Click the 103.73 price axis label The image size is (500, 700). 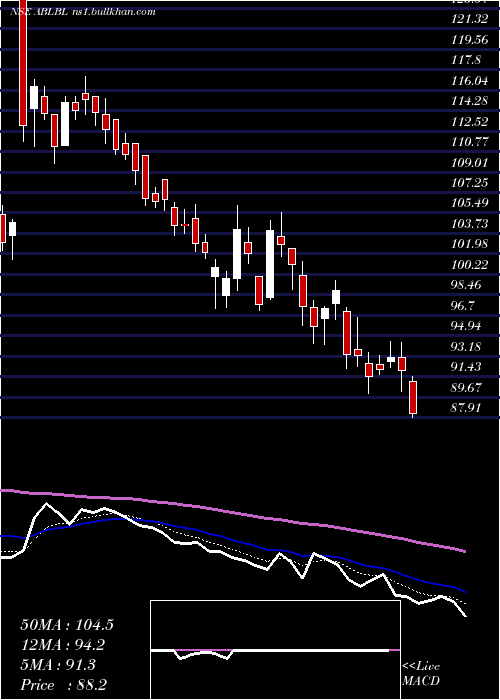[x=469, y=224]
